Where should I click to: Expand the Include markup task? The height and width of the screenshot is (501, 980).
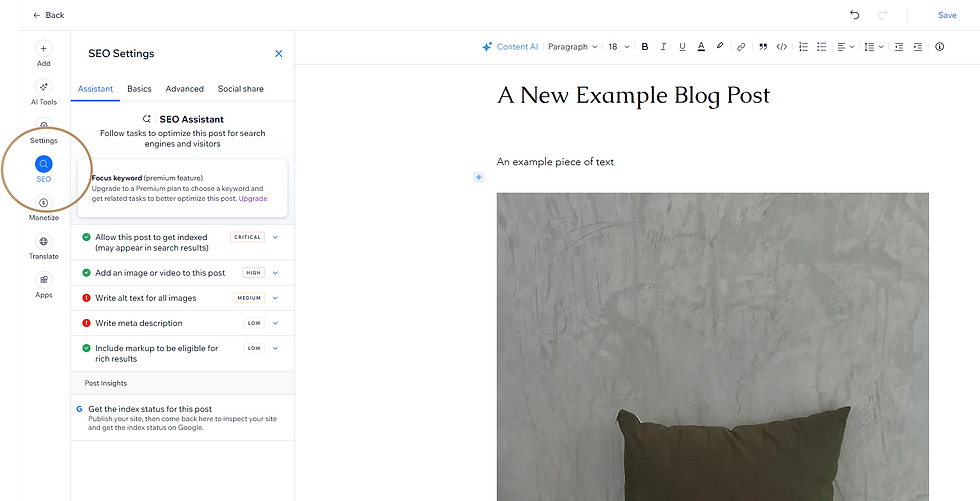pyautogui.click(x=275, y=348)
